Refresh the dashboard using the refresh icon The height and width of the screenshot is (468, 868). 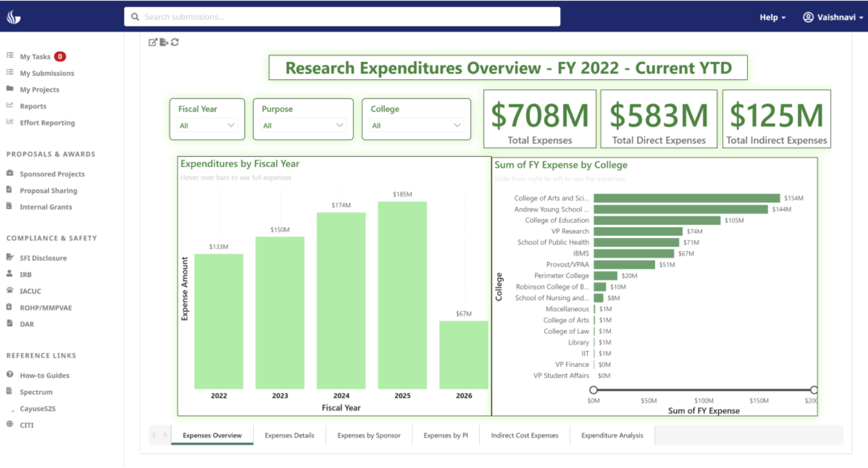(175, 42)
